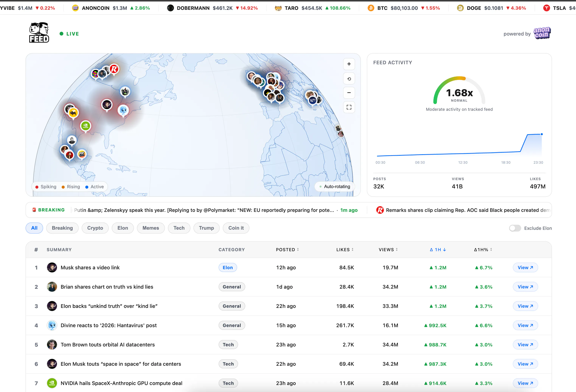Screen dimensions: 576x392
Task: Zoom out on the globe map
Action: [x=349, y=93]
